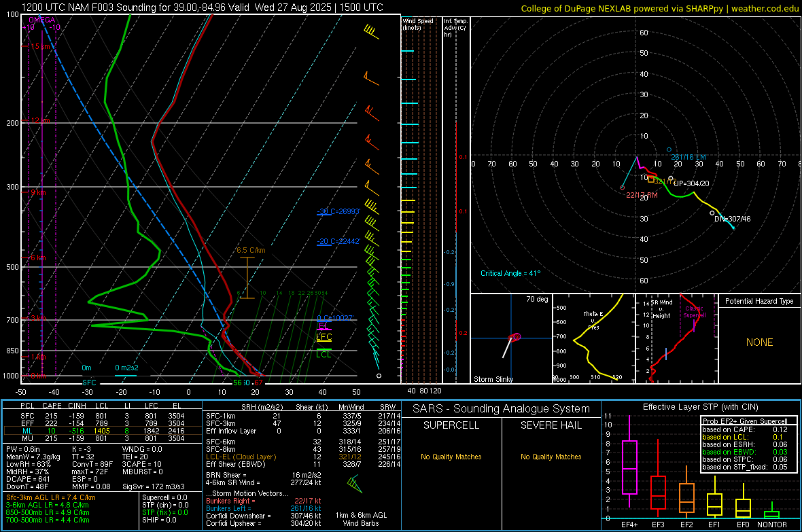Click the -20 C=22442' height label

click(338, 241)
